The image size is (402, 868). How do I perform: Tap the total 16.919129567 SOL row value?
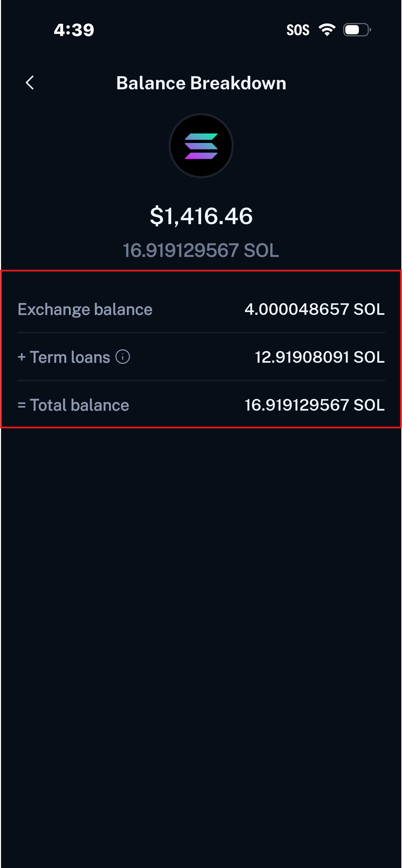pos(315,405)
